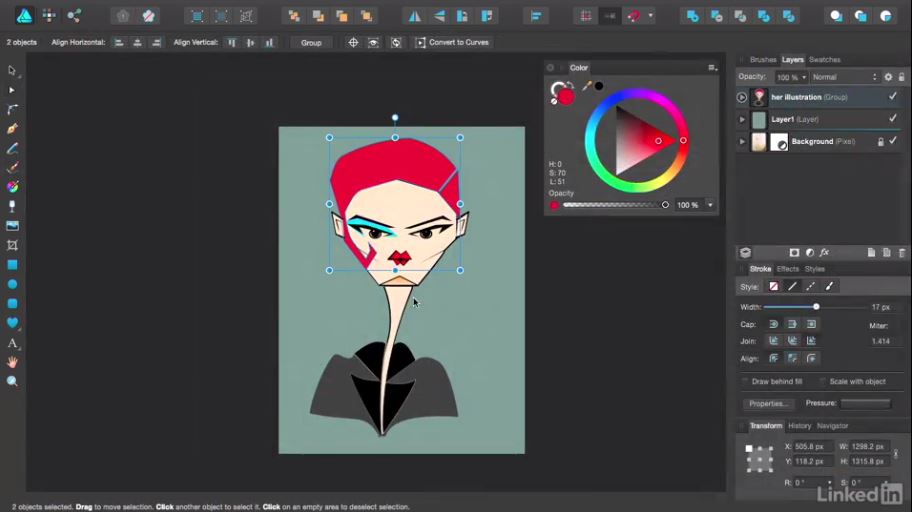Open the Color panel options menu
912x512 pixels.
click(712, 67)
